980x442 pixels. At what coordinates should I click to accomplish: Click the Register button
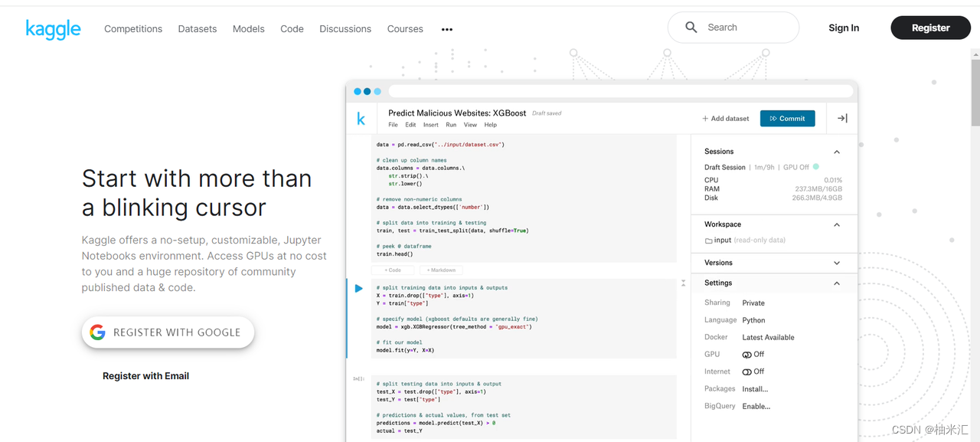coord(930,28)
